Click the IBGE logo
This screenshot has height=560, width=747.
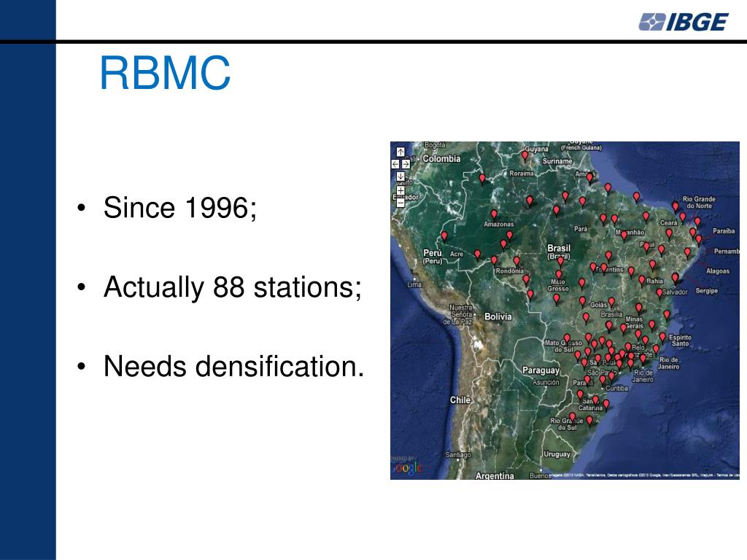(x=683, y=22)
